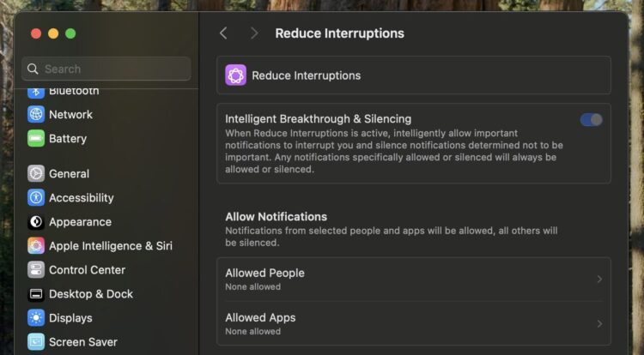Click the Allowed Apps label
The width and height of the screenshot is (644, 355).
click(260, 317)
